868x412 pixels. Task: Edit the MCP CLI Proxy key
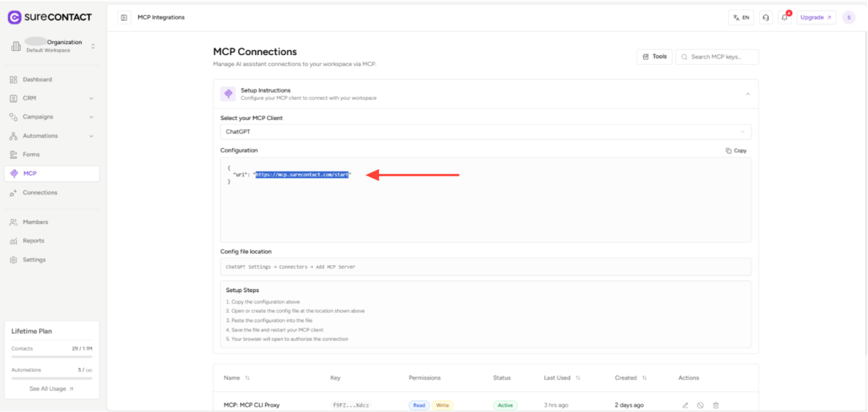point(685,405)
